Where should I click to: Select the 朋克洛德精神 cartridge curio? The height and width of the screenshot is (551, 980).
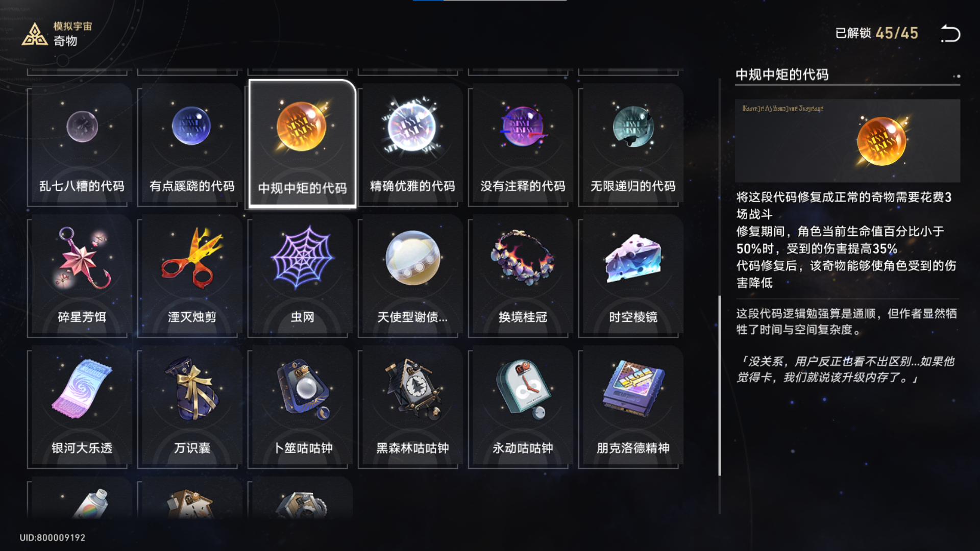pyautogui.click(x=633, y=407)
